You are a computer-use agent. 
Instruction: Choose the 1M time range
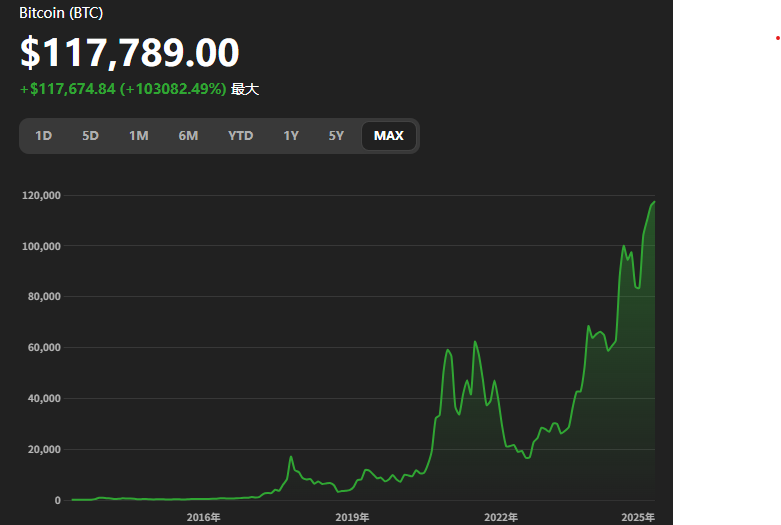[138, 136]
